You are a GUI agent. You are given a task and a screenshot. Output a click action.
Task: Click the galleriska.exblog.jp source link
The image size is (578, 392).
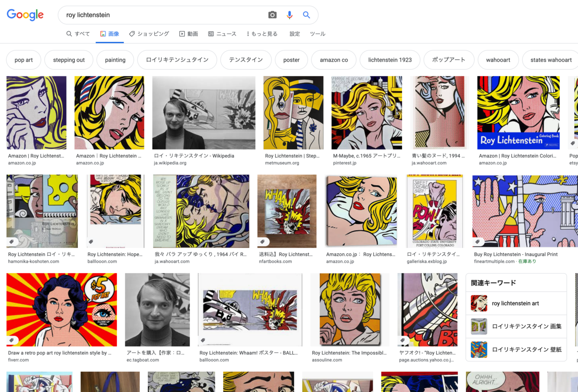tap(427, 261)
